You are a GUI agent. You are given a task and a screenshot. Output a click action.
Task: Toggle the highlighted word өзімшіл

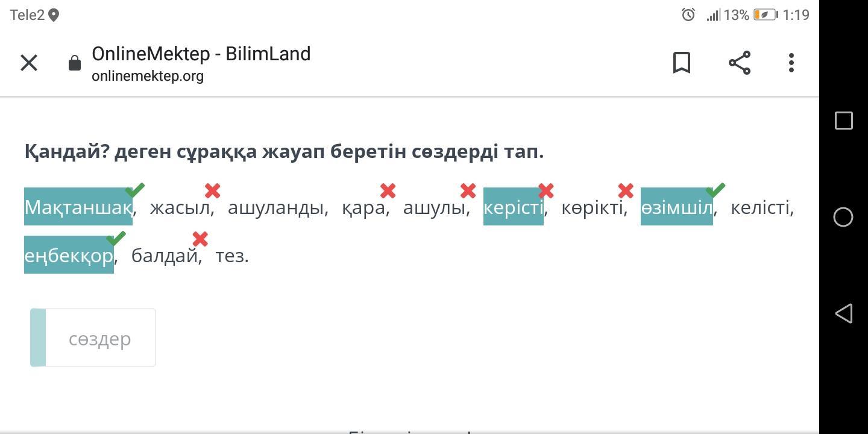(677, 207)
